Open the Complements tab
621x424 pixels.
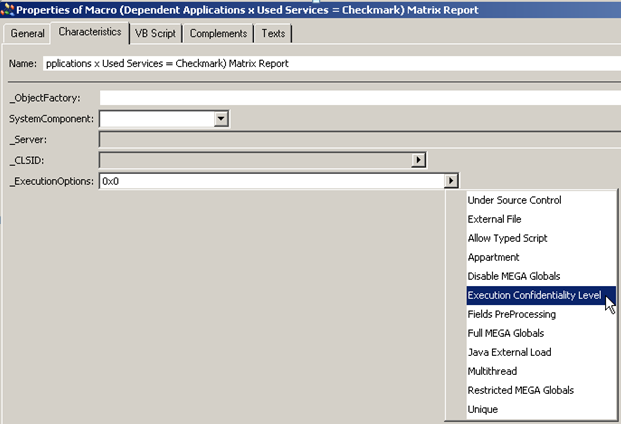(217, 33)
